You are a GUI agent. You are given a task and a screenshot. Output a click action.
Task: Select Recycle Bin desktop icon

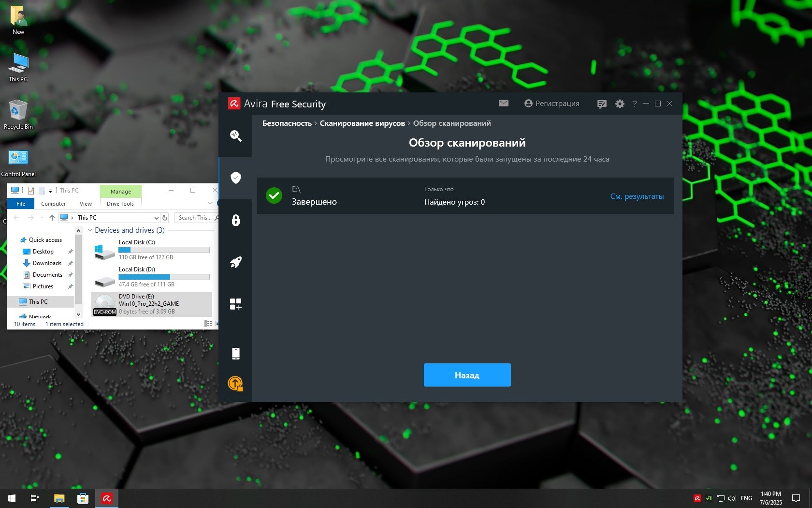(18, 115)
